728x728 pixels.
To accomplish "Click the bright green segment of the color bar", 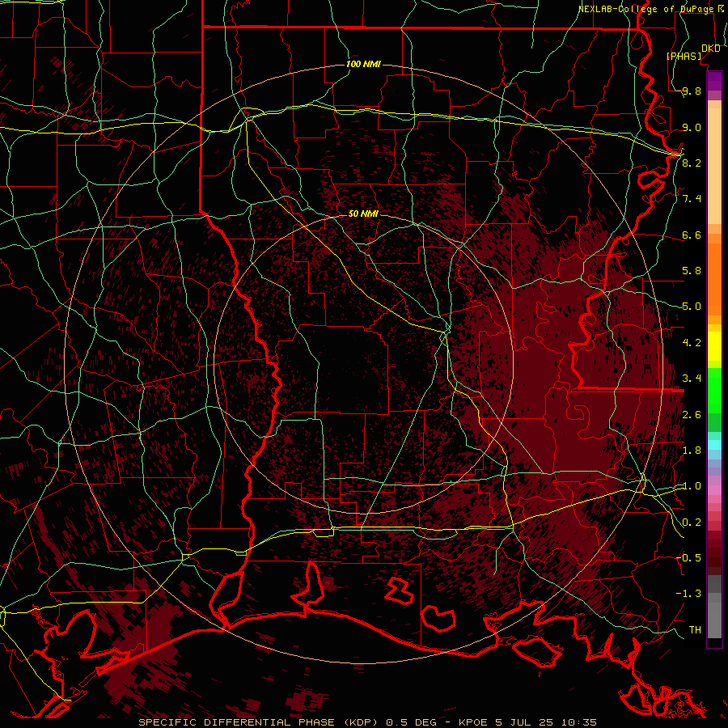I will [x=714, y=391].
